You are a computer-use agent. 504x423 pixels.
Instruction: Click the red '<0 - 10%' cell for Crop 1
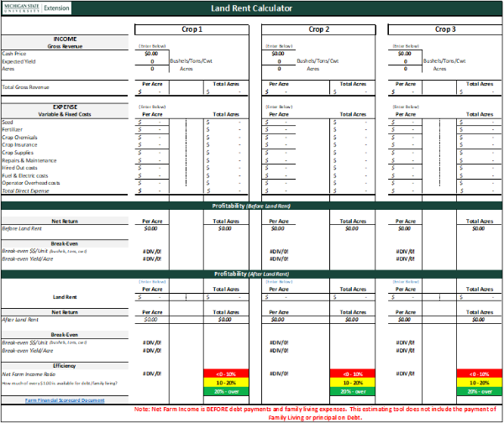tap(225, 373)
